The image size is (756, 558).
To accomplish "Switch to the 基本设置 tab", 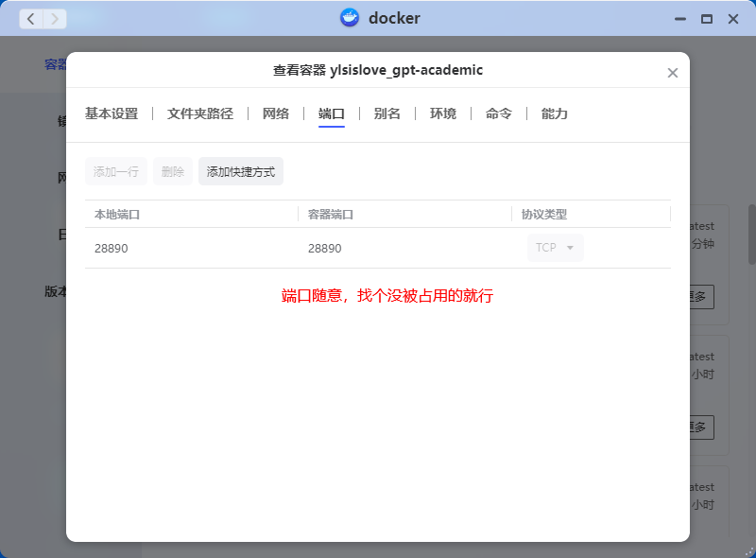I will (x=112, y=113).
